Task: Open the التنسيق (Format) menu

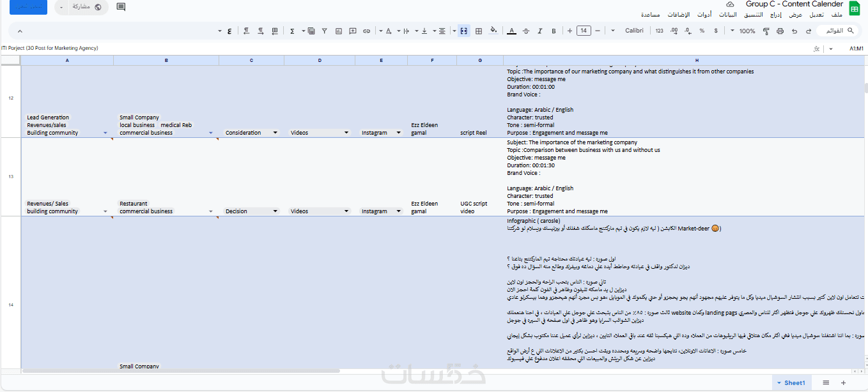Action: [x=753, y=15]
